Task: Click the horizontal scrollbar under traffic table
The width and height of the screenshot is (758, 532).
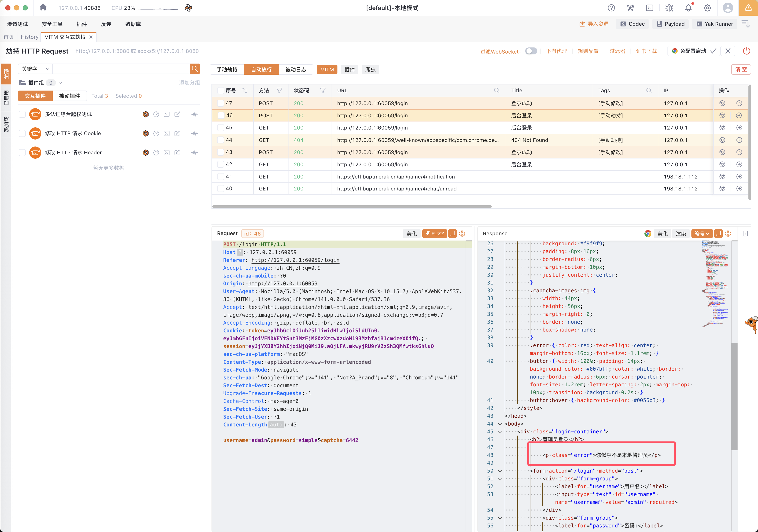Action: click(x=352, y=206)
